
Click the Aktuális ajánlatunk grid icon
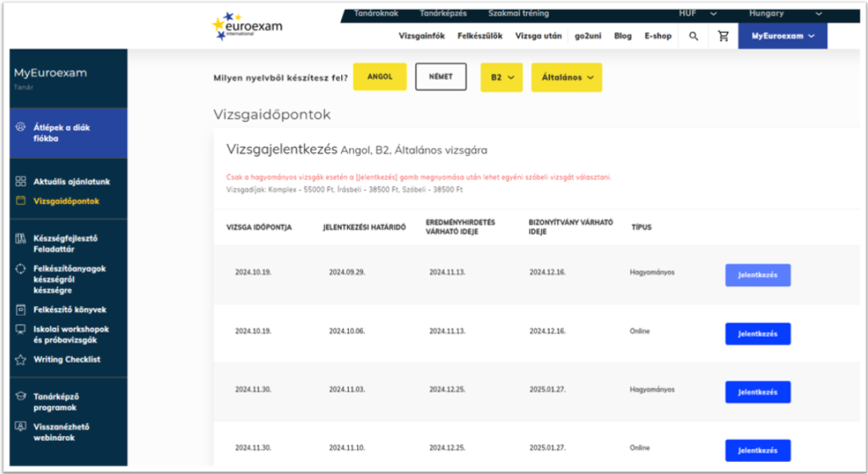coord(21,181)
